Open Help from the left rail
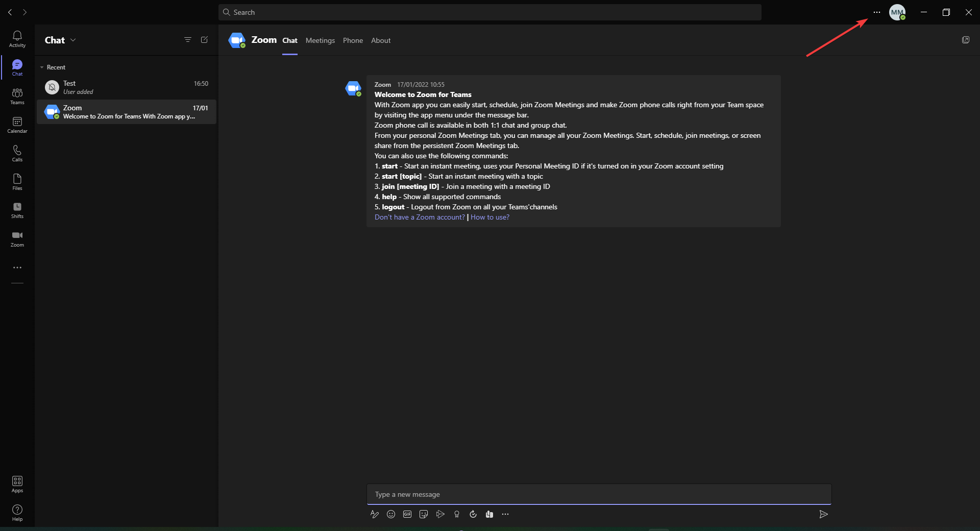The height and width of the screenshot is (531, 980). click(x=17, y=513)
